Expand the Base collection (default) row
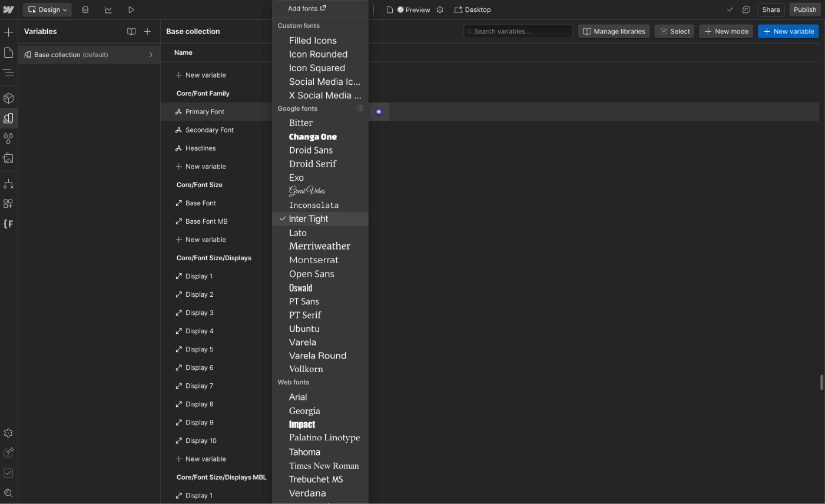This screenshot has height=504, width=825. click(x=151, y=54)
